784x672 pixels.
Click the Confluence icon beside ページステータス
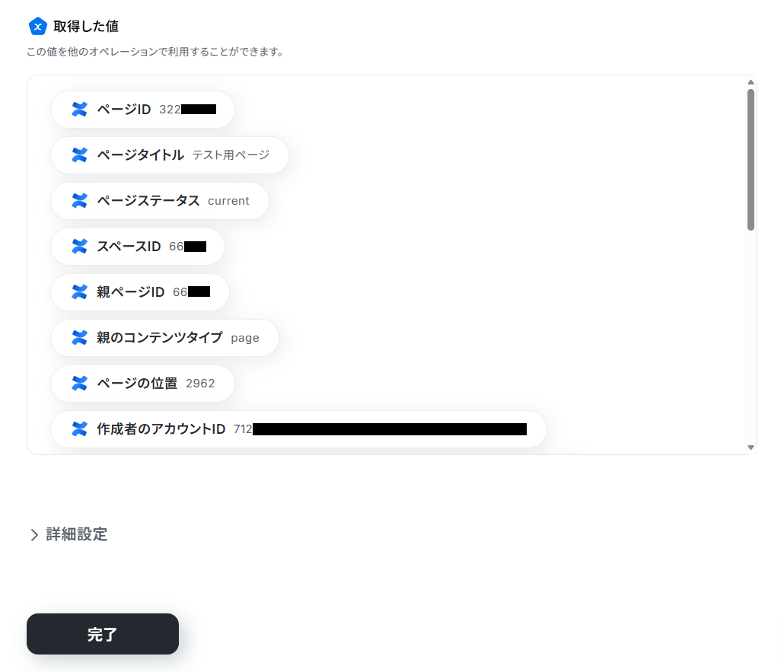[79, 200]
